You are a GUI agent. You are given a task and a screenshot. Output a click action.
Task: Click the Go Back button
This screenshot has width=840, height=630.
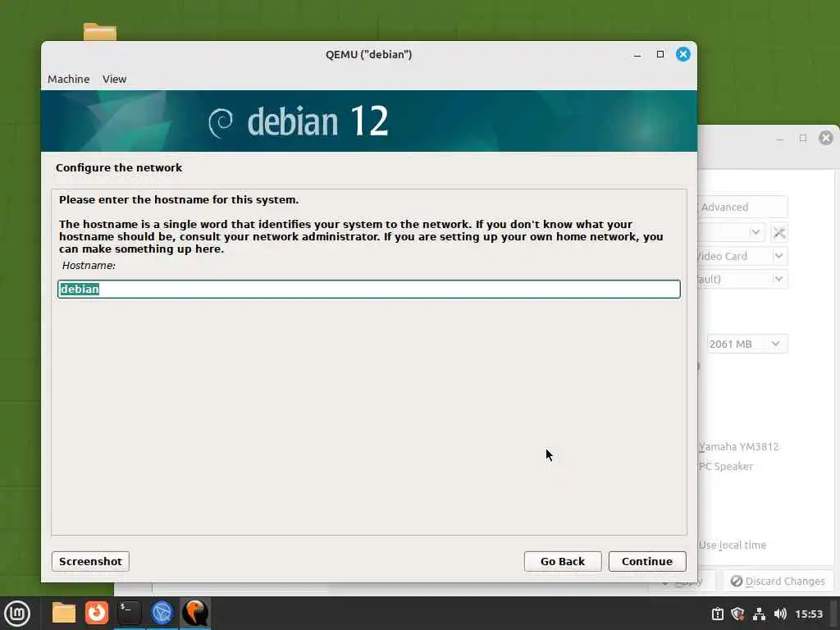click(x=563, y=561)
